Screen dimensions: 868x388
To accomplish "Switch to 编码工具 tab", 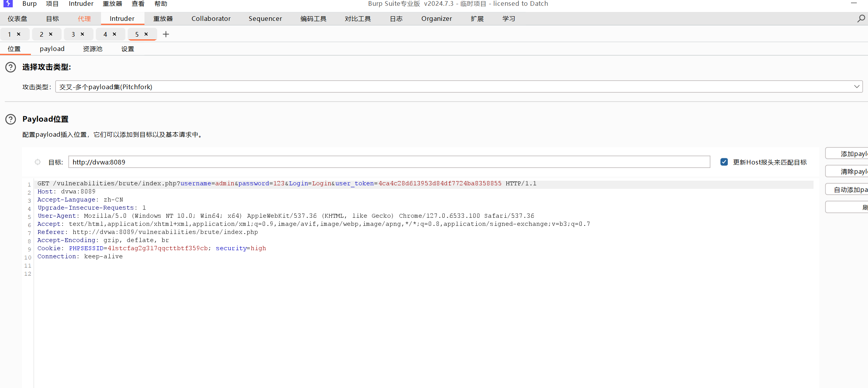I will (x=313, y=19).
